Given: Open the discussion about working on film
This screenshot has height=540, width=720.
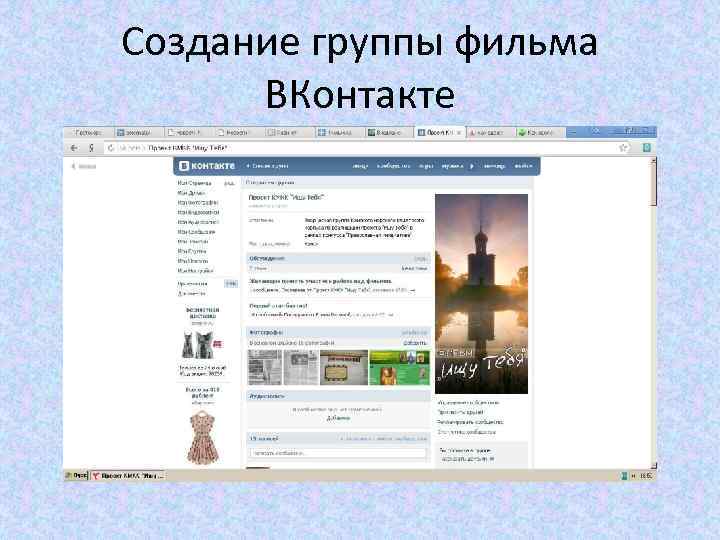Looking at the screenshot, I should coord(321,281).
